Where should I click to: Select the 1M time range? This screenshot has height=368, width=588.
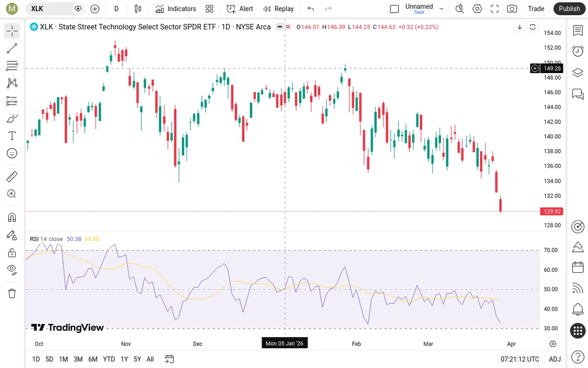pos(63,359)
